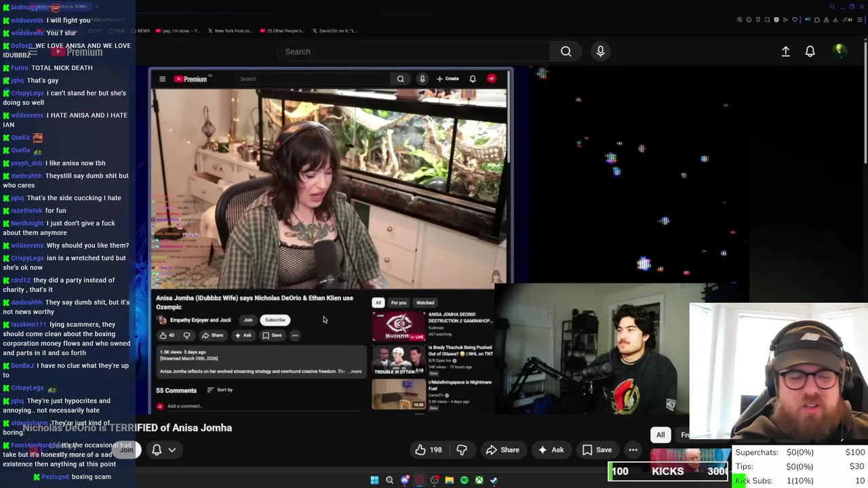
Task: Open more options ellipsis on embedded video
Action: (295, 335)
